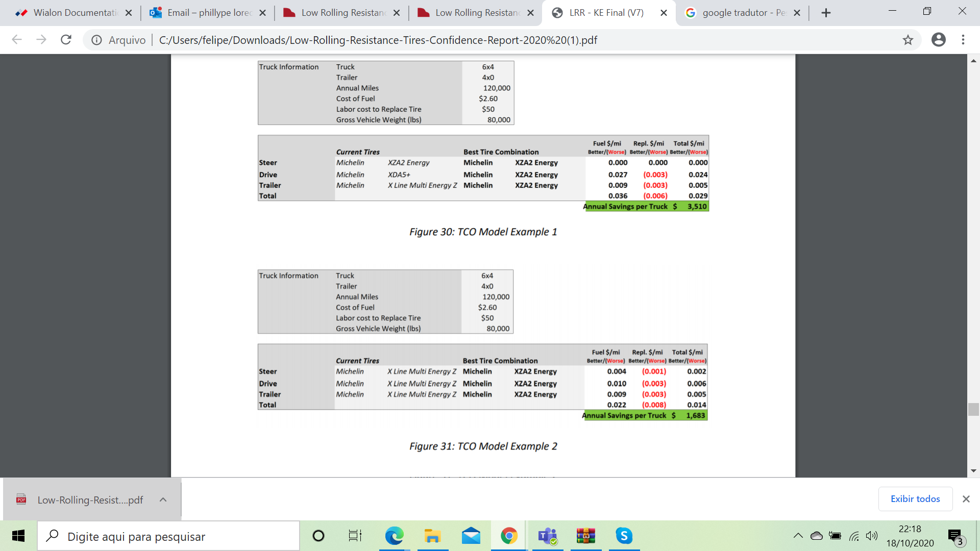The image size is (980, 551).
Task: Click the vertical scrollbar thumb
Action: pyautogui.click(x=973, y=409)
